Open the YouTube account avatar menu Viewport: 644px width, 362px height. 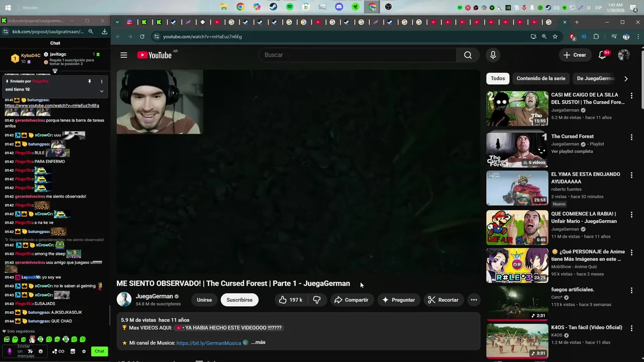624,55
